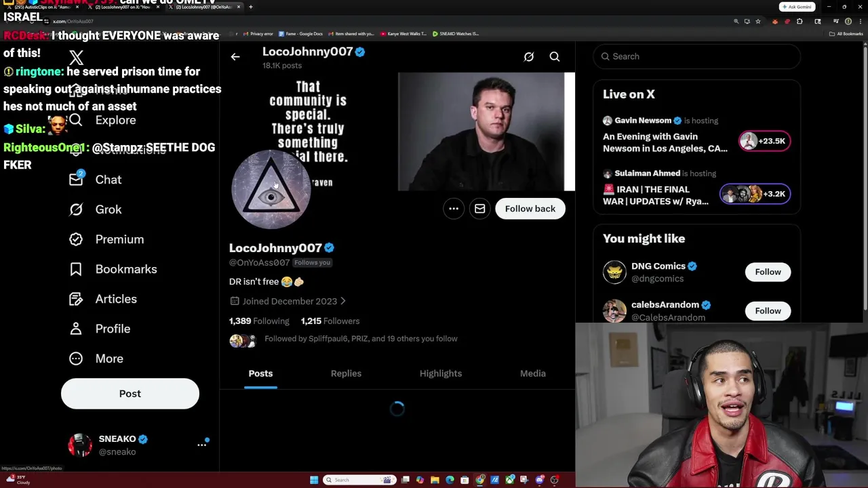
Task: View followers you know link
Action: coord(361,338)
